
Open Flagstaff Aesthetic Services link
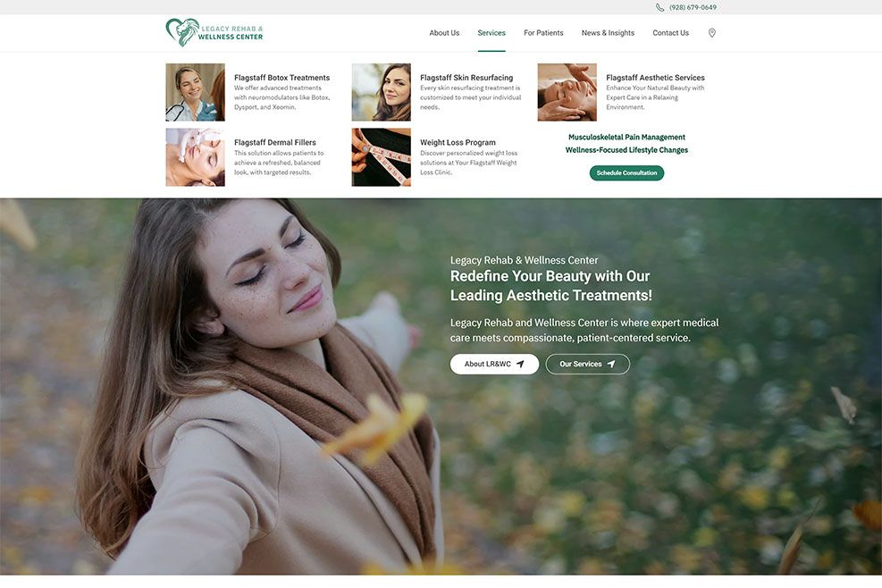point(655,78)
